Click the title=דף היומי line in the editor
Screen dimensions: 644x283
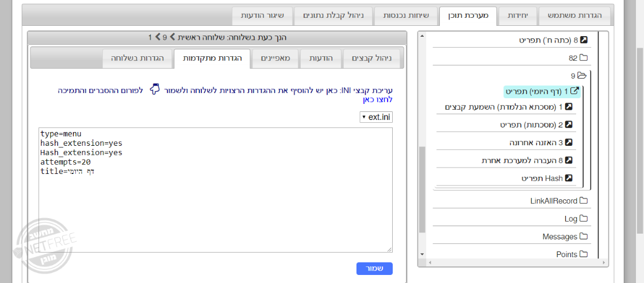[67, 172]
